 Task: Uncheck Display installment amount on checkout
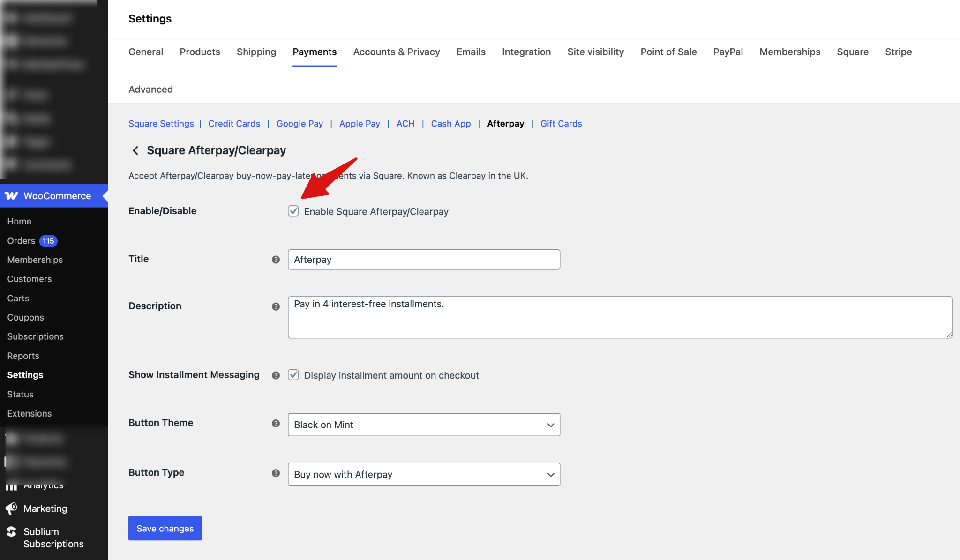[293, 375]
